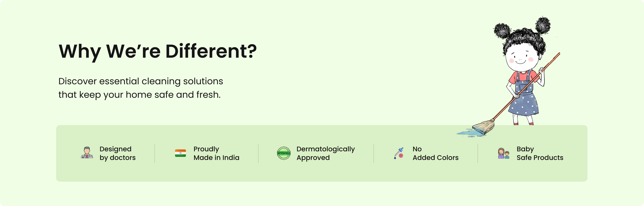This screenshot has height=206, width=644.
Task: Click the girl's left hair bun
Action: coord(502,31)
